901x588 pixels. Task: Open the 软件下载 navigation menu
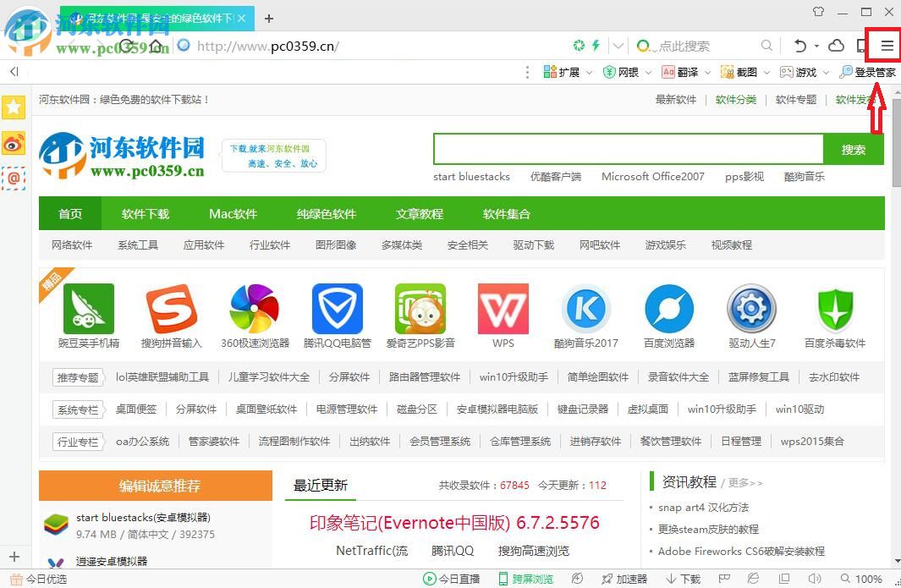point(145,214)
